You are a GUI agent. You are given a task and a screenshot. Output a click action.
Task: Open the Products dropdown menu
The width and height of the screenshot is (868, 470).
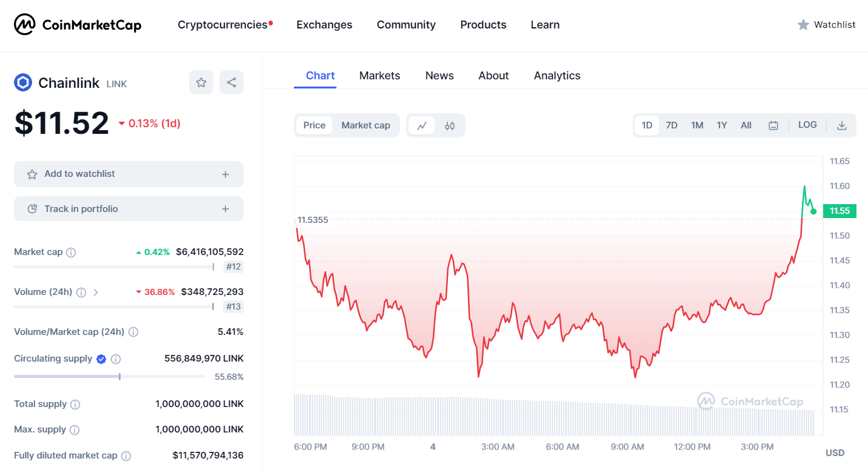click(x=483, y=25)
